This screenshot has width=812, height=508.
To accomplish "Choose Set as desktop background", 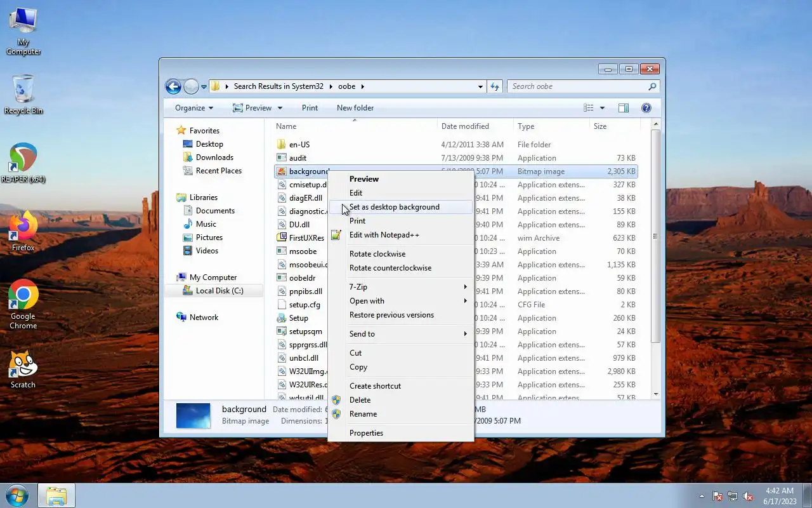I will (x=401, y=207).
